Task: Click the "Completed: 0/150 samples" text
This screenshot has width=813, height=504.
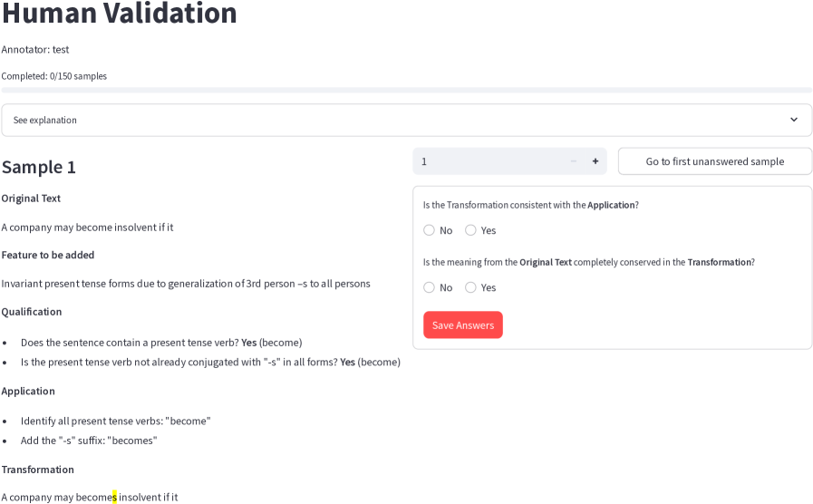Action: coord(54,76)
